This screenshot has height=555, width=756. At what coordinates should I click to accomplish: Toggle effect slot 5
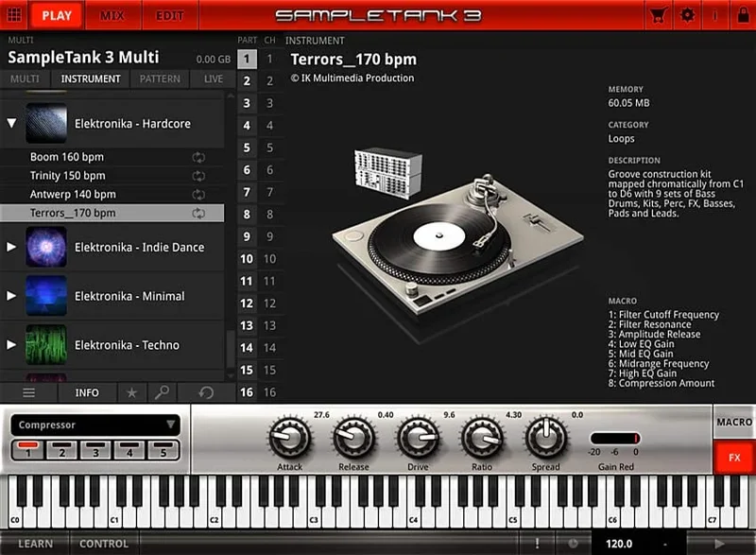163,450
